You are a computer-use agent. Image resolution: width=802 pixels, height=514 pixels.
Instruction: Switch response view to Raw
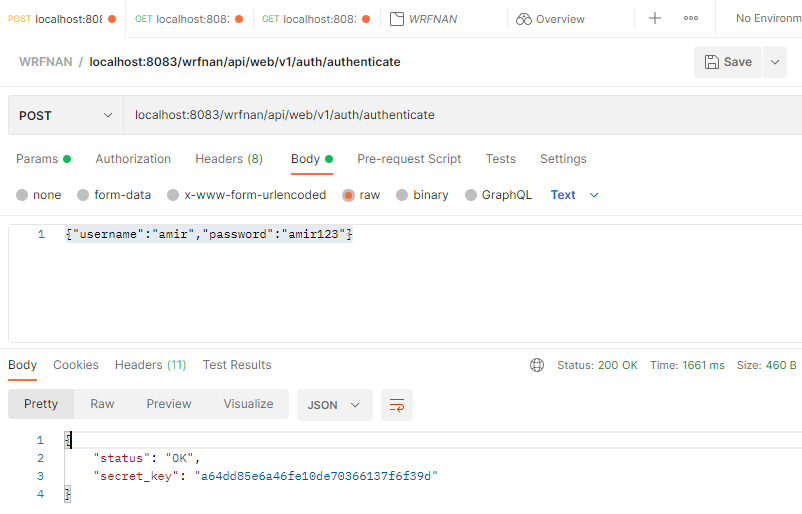tap(102, 404)
